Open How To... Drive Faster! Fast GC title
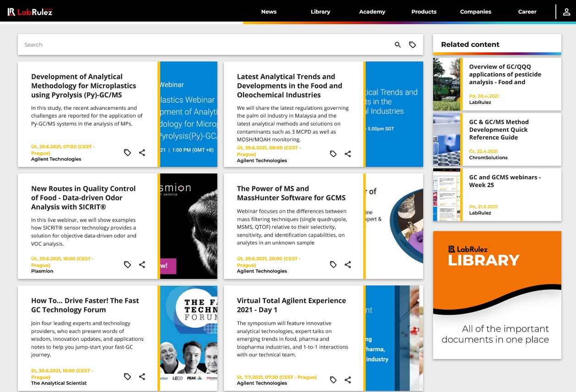The height and width of the screenshot is (392, 576). coord(85,305)
